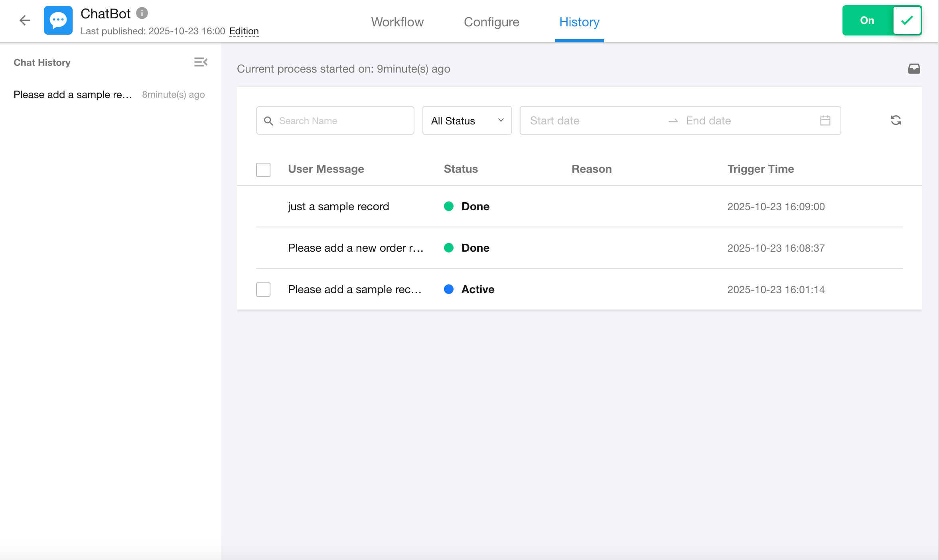Open the All Status dropdown

467,120
